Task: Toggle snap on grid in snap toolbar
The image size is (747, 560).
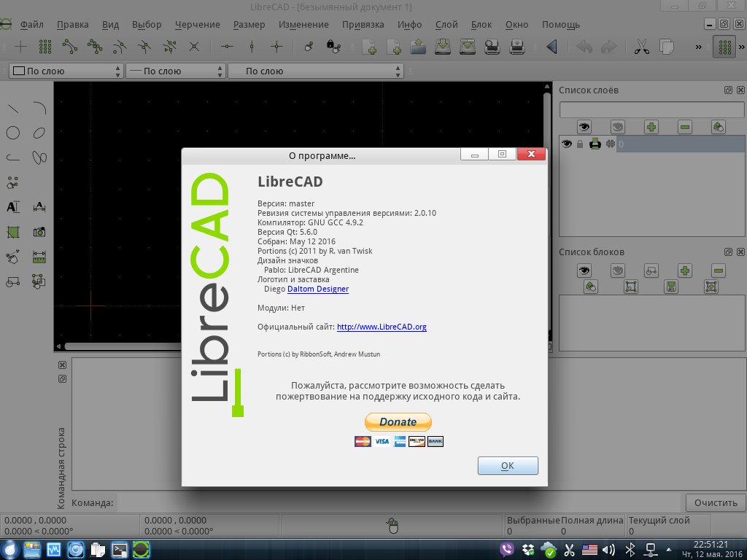Action: click(45, 47)
